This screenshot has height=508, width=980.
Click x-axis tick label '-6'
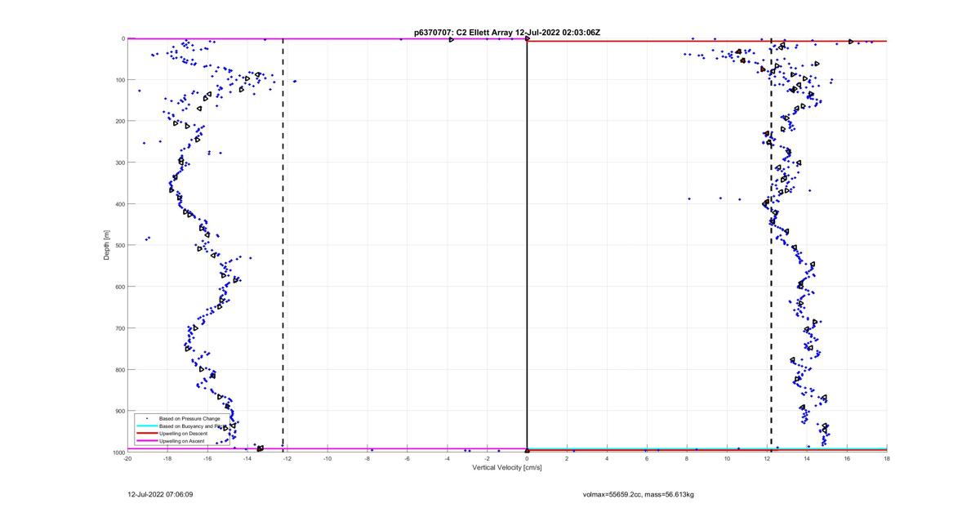click(408, 458)
